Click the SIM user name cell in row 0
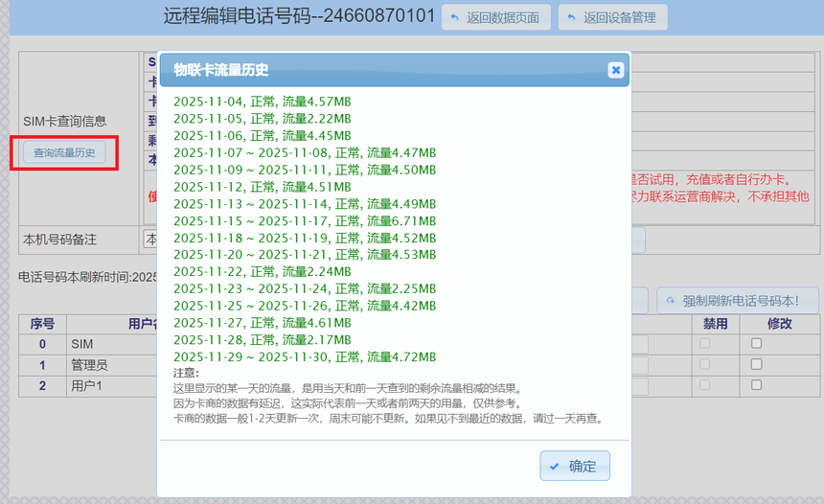Screen dimensions: 824x504 pyautogui.click(x=82, y=344)
